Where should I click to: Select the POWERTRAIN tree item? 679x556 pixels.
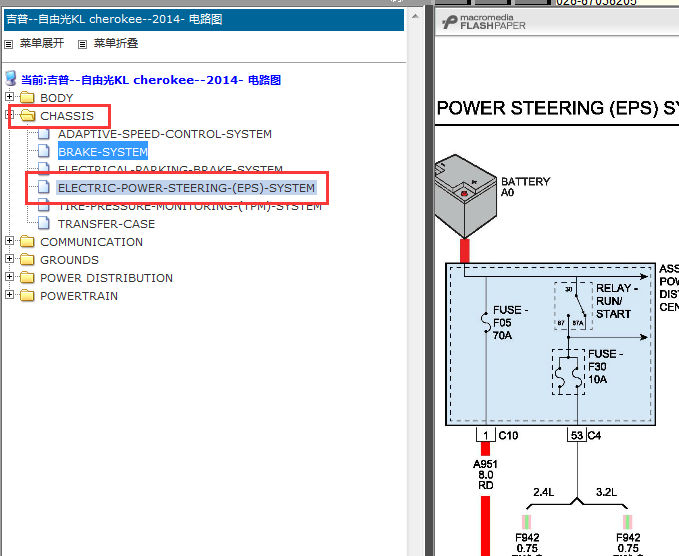pyautogui.click(x=79, y=296)
